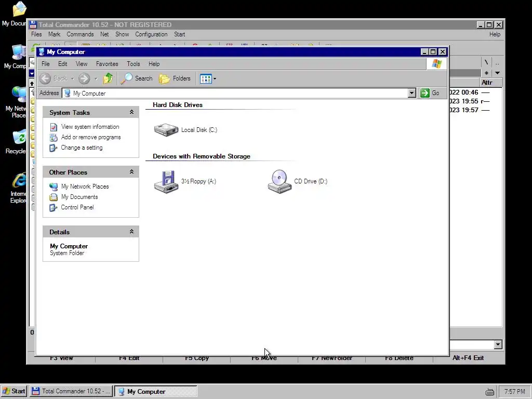Open the View menu in My Computer
This screenshot has width=532, height=399.
click(82, 64)
